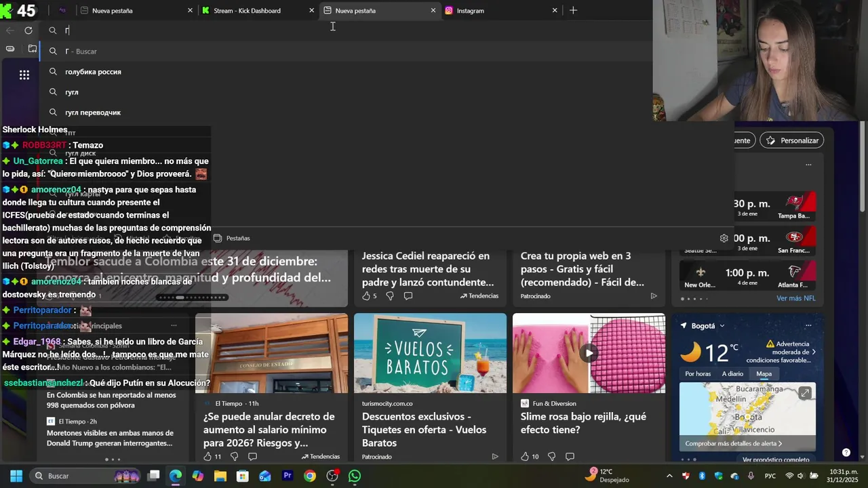Open the San Francisco game row
Screen dimensions: 868x488
point(748,241)
